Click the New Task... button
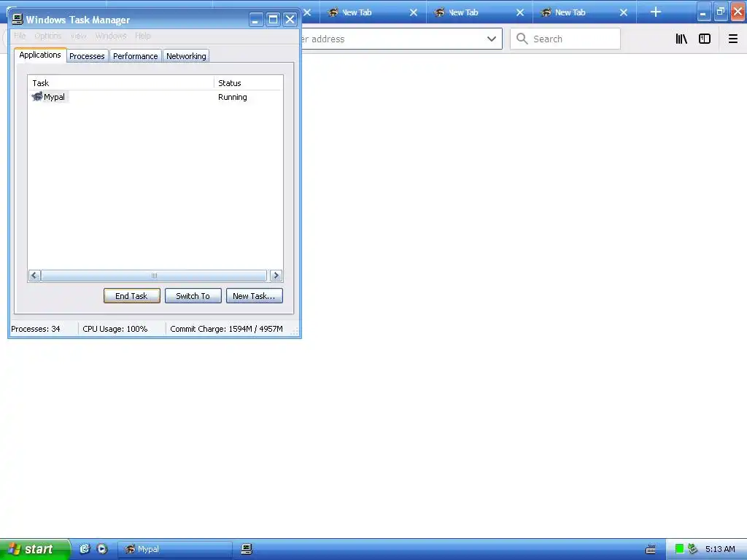 point(254,296)
